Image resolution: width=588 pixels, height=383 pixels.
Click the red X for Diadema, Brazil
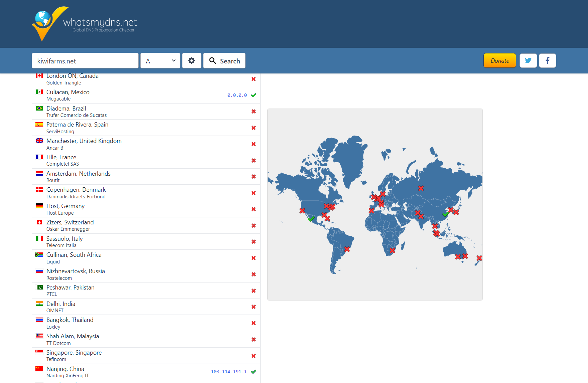click(254, 112)
